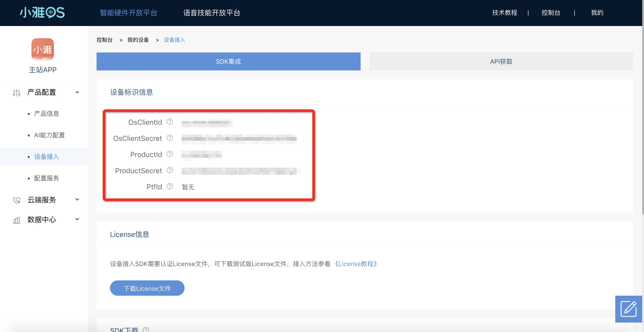Open 技术教程 in the header
The height and width of the screenshot is (332, 644).
(x=505, y=13)
